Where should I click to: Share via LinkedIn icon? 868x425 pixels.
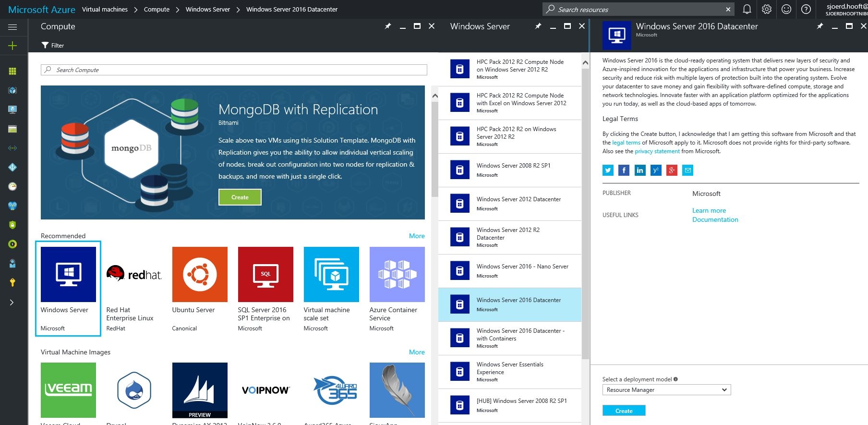pos(640,170)
